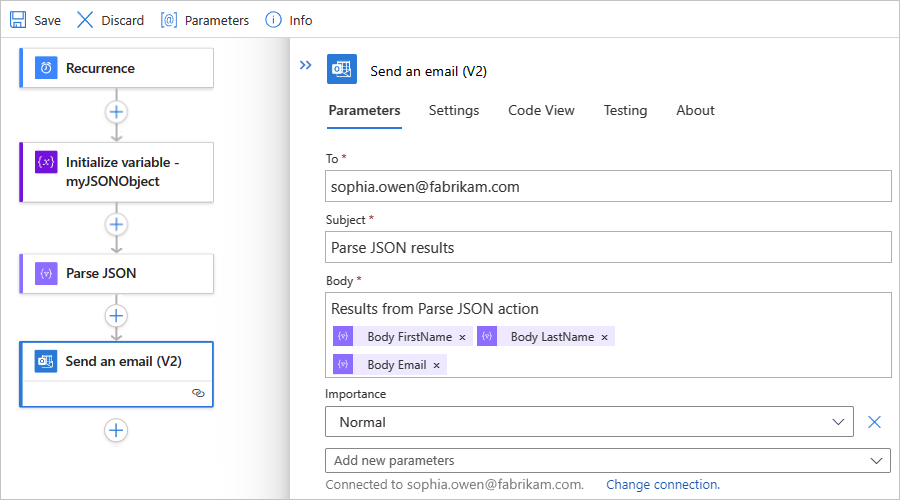This screenshot has height=500, width=900.
Task: Remove the Body LastName token
Action: click(x=604, y=338)
